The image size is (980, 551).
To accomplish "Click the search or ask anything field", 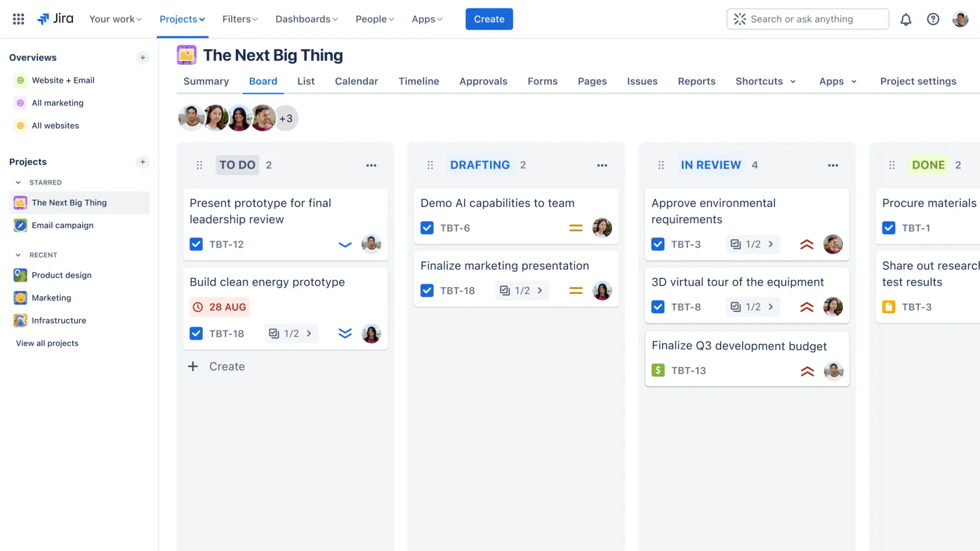I will (807, 19).
